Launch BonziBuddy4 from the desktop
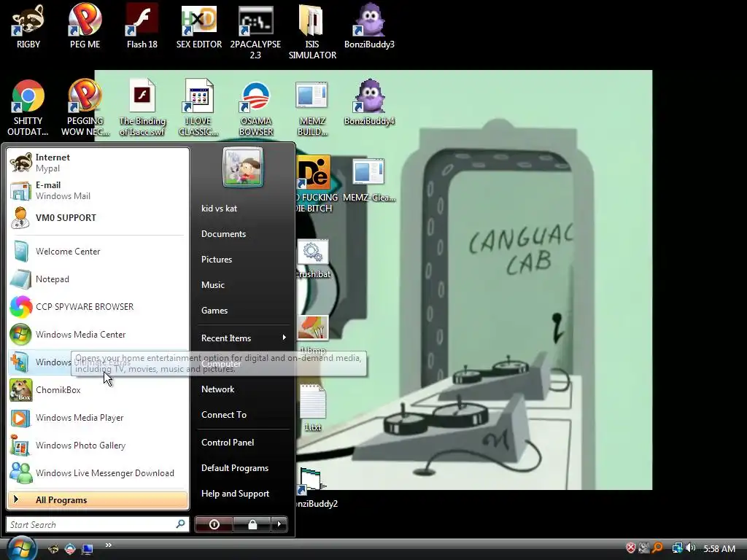747x560 pixels. click(369, 102)
